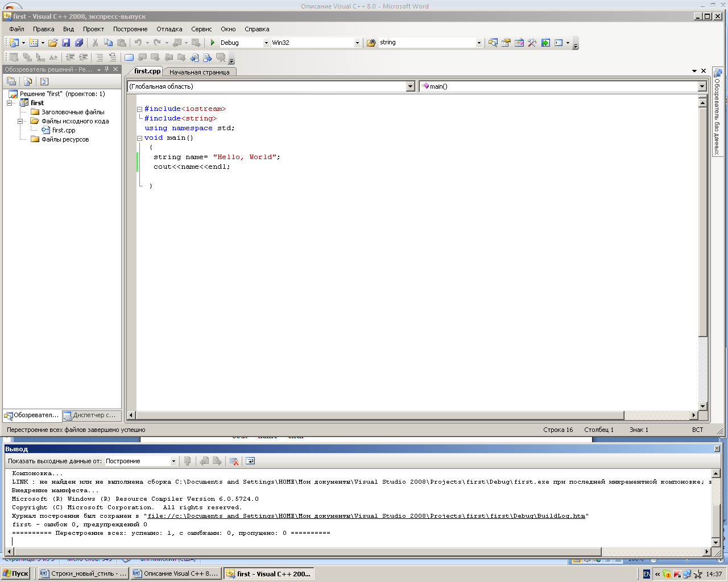The width and height of the screenshot is (728, 582).
Task: Click the Properties icon in Solution Explorer
Action: pyautogui.click(x=11, y=81)
